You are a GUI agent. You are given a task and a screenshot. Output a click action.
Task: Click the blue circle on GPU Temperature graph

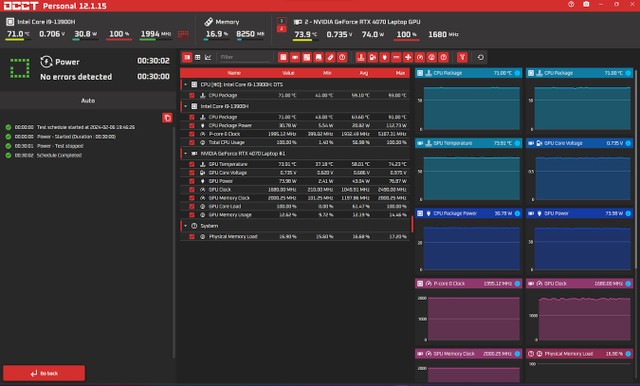[x=517, y=143]
